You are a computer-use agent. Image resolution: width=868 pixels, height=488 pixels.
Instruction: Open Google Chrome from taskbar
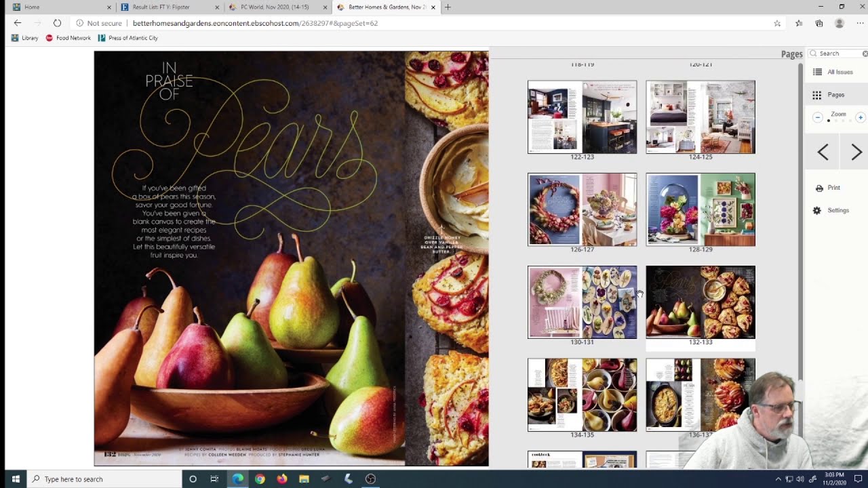(x=260, y=479)
